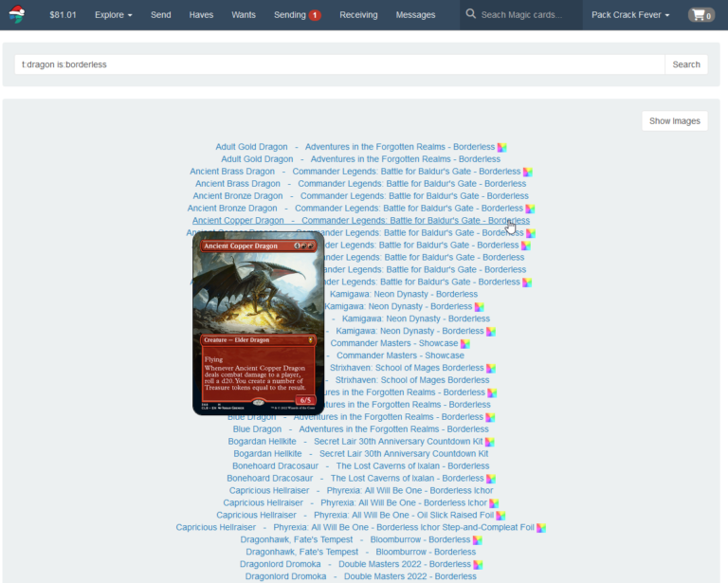Click the $81.01 account balance
Viewport: 728px width, 583px height.
point(63,15)
